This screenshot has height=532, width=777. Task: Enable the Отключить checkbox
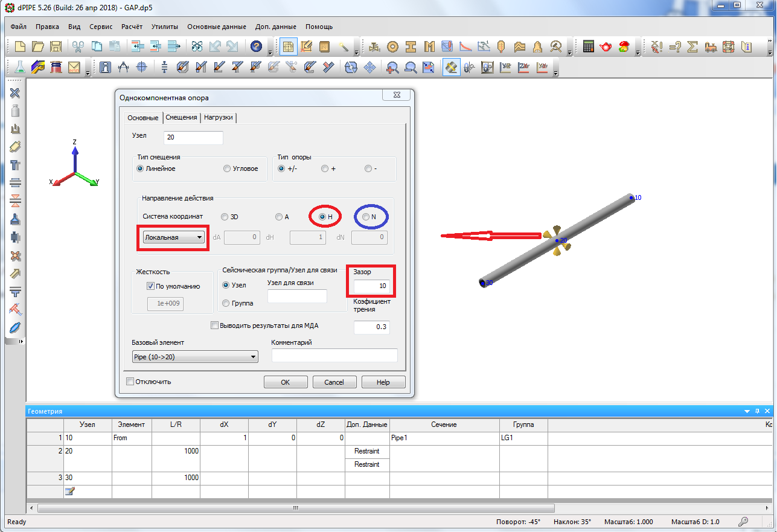130,382
